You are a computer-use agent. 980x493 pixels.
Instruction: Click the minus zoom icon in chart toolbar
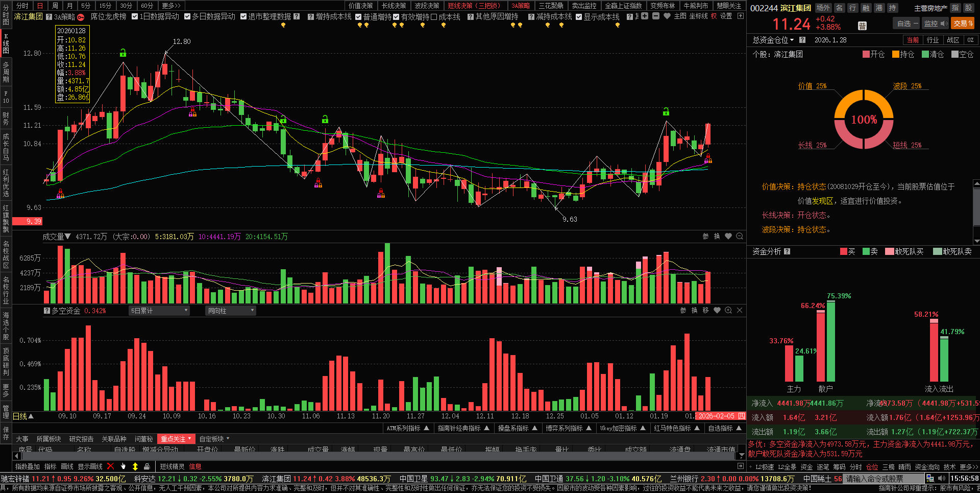tap(656, 16)
